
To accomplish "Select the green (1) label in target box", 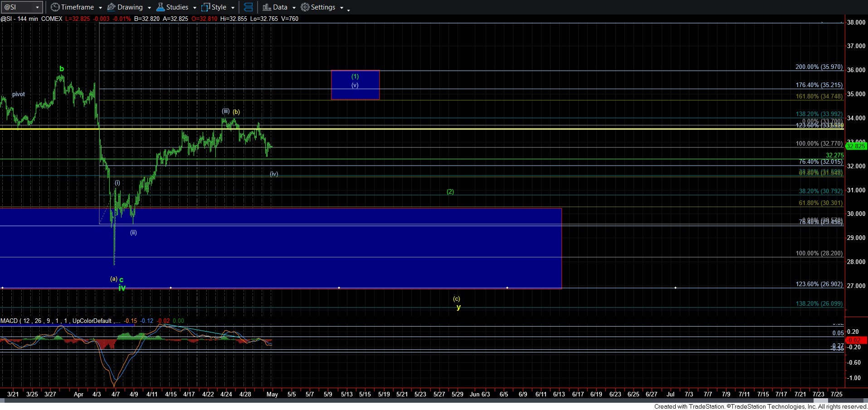I will click(x=355, y=76).
